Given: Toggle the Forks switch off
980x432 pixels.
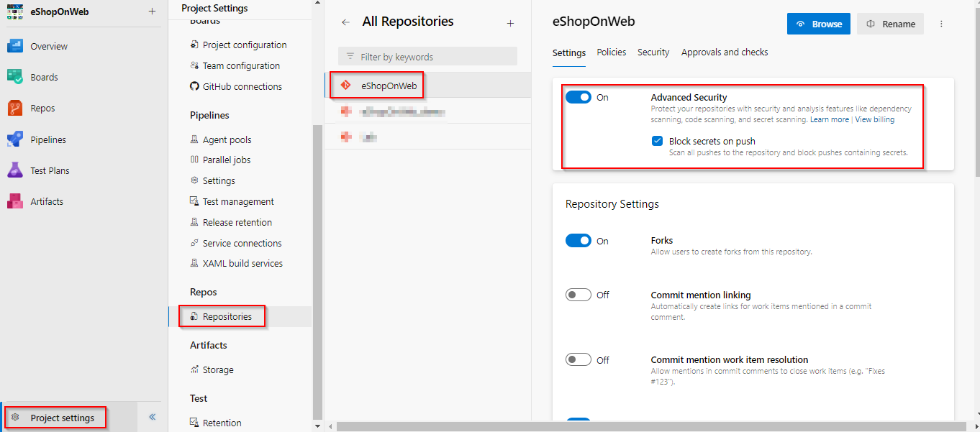Looking at the screenshot, I should 579,241.
